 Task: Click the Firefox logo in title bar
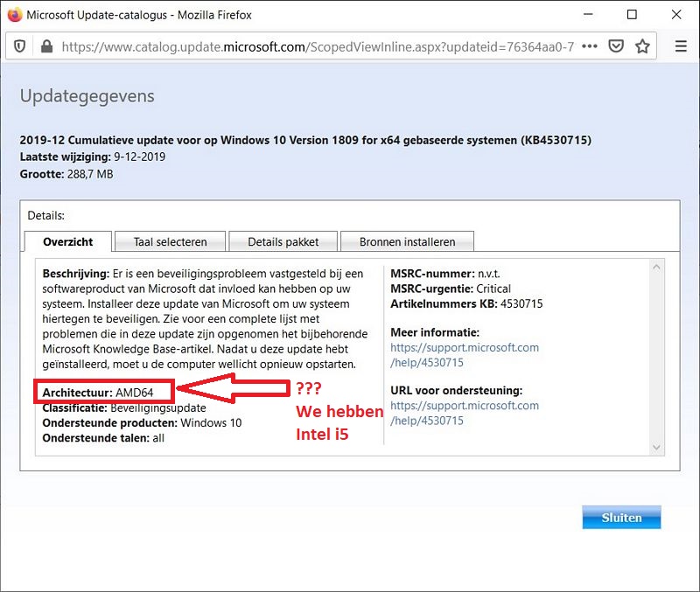[15, 15]
